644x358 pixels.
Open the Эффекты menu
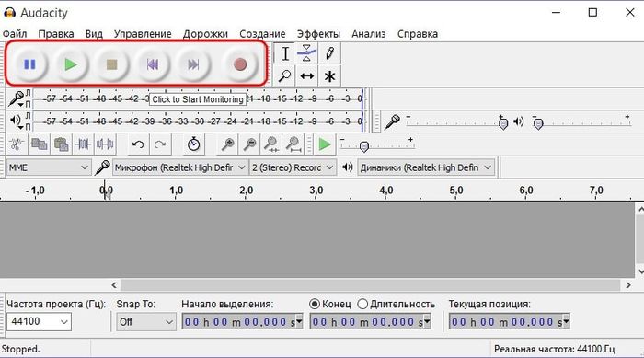pyautogui.click(x=318, y=34)
